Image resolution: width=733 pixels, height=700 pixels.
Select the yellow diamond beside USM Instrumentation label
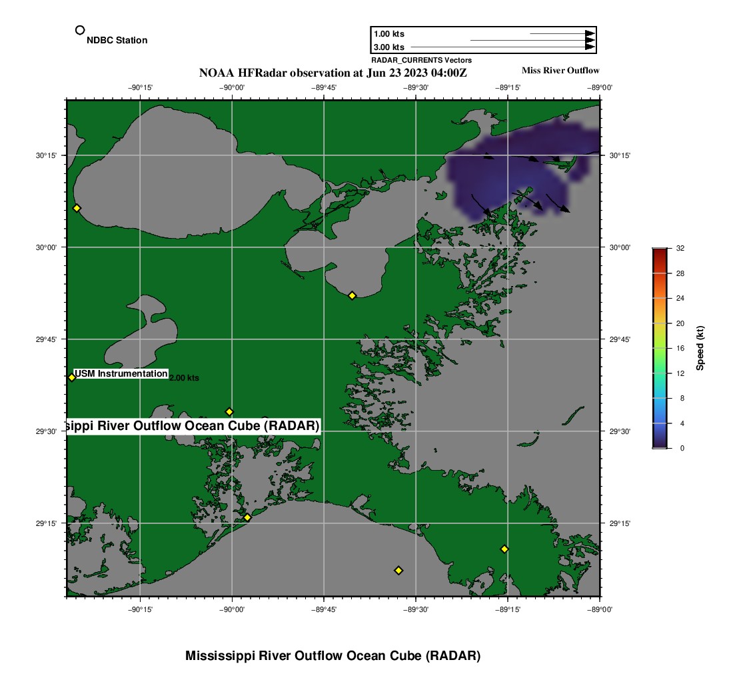(x=72, y=377)
